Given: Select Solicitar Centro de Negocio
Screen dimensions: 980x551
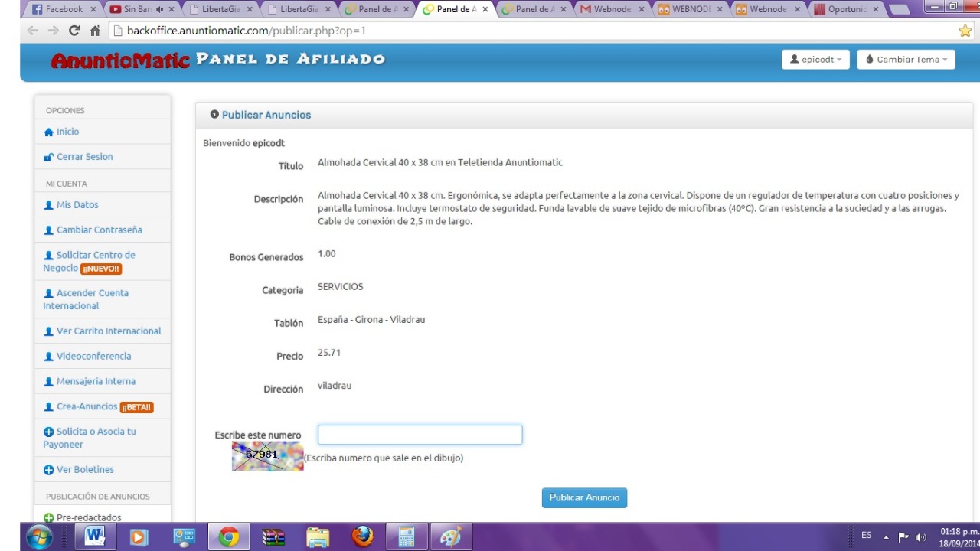Looking at the screenshot, I should (x=89, y=262).
